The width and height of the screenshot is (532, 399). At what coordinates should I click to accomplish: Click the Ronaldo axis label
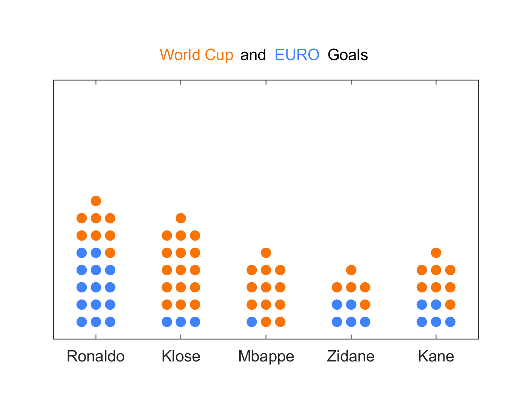pos(95,356)
